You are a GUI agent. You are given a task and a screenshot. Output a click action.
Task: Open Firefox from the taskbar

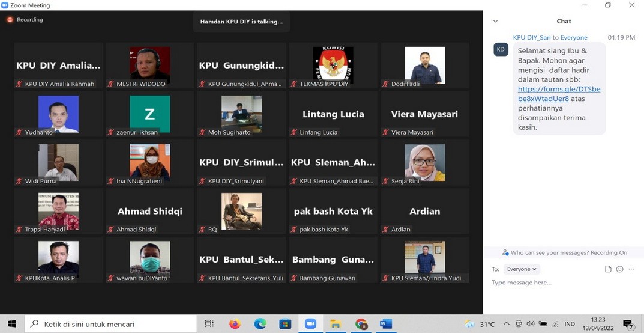tap(235, 324)
